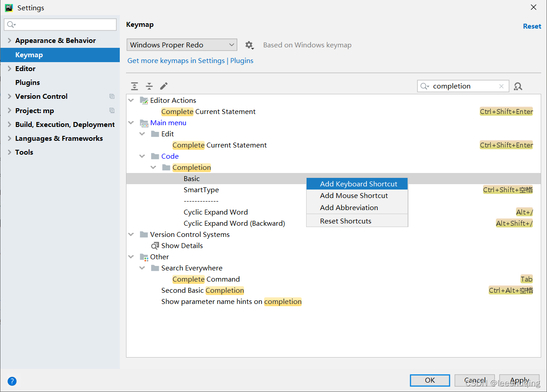Collapse the Main menu tree node
This screenshot has height=392, width=547.
tap(131, 123)
